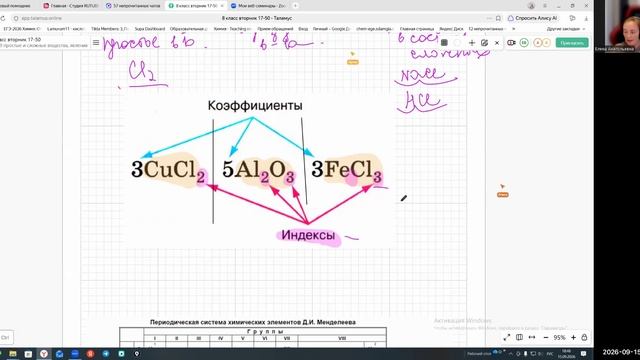Switch to the Zoom web seminars tab
The height and width of the screenshot is (360, 640).
tap(258, 6)
